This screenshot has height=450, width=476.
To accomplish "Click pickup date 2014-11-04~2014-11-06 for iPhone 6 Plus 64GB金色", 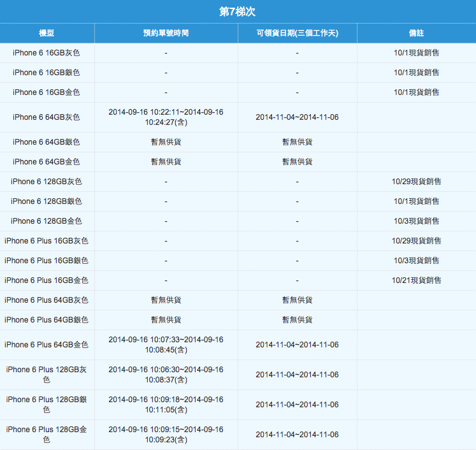I will tap(297, 345).
